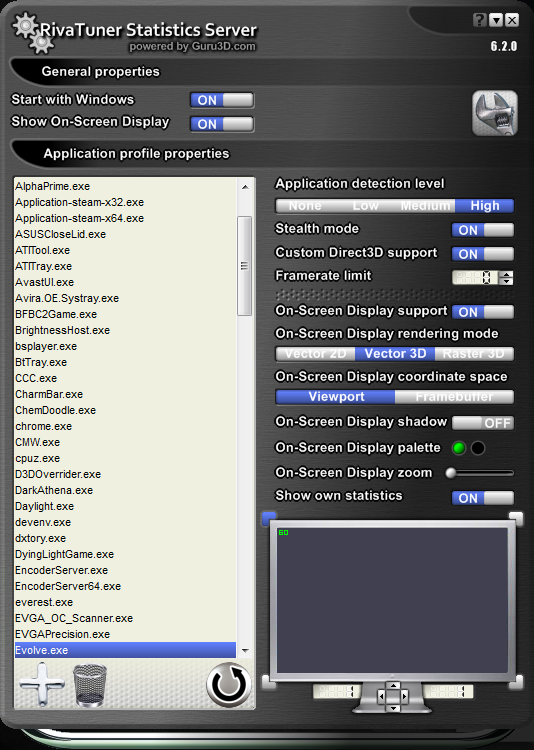Add a new profile with the plus icon

(x=42, y=684)
